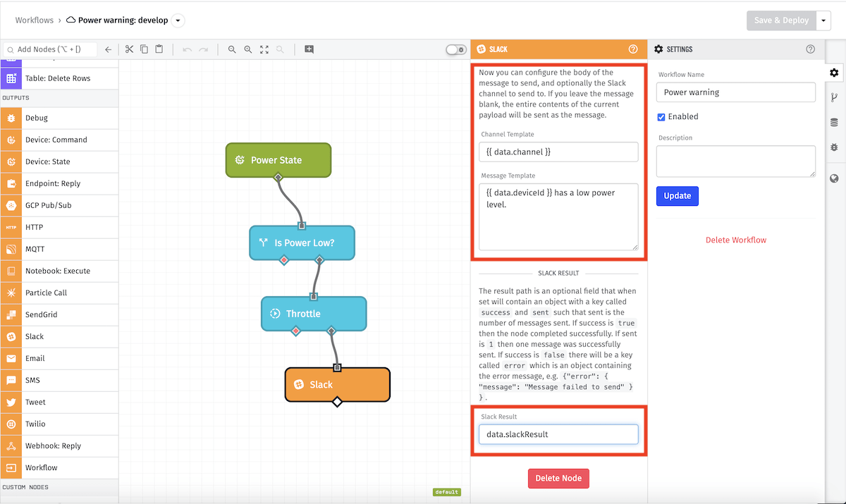This screenshot has height=504, width=846.
Task: Click the Slack Result path field
Action: (x=558, y=434)
